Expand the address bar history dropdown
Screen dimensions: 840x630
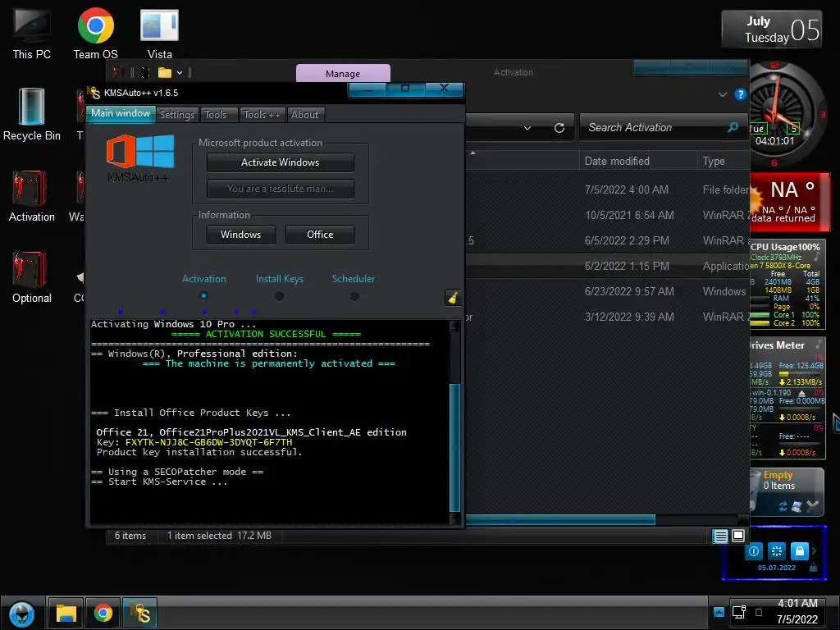tap(527, 127)
